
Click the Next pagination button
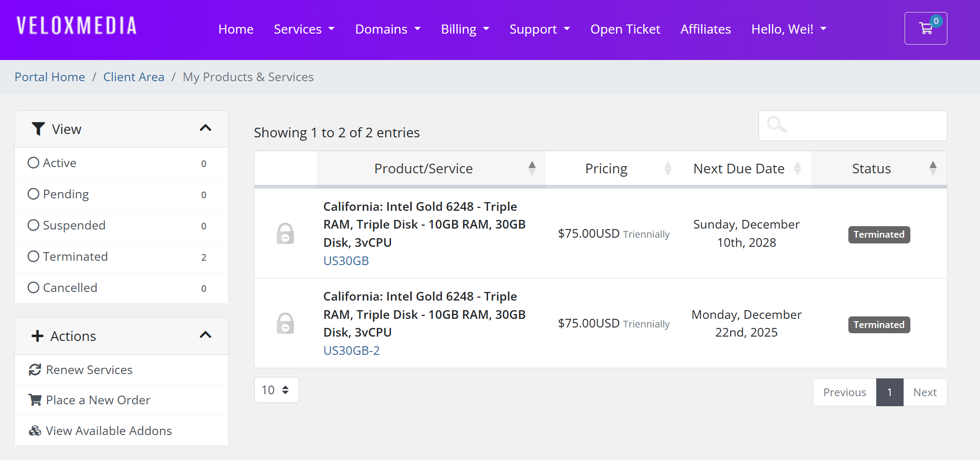click(925, 392)
